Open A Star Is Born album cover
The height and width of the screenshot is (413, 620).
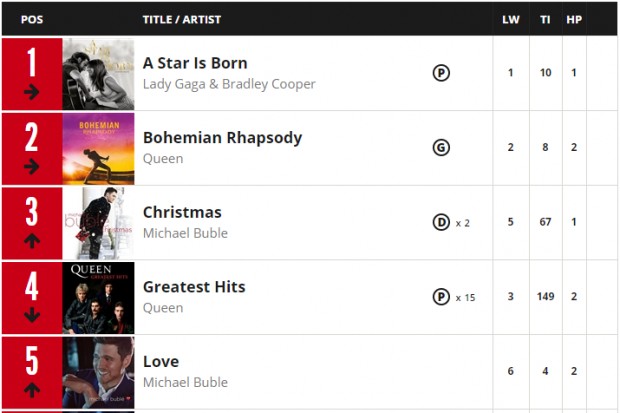[98, 74]
